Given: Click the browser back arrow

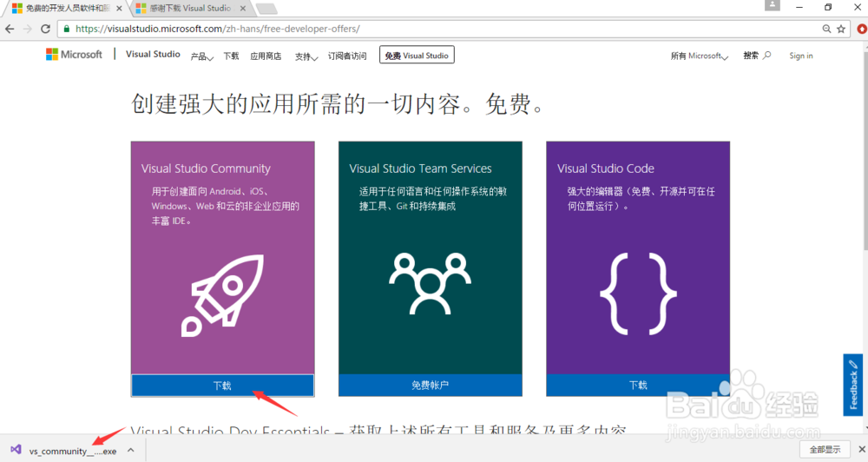Looking at the screenshot, I should point(10,29).
